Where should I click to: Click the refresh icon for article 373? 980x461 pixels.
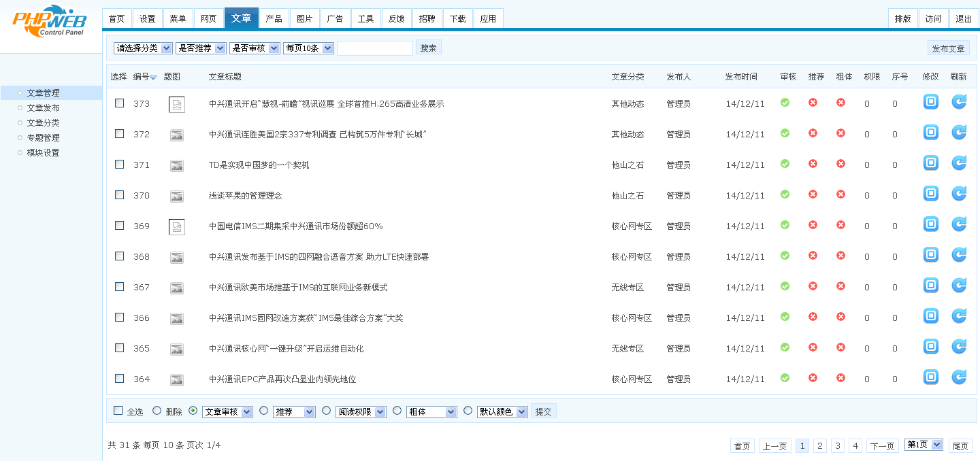coord(959,102)
